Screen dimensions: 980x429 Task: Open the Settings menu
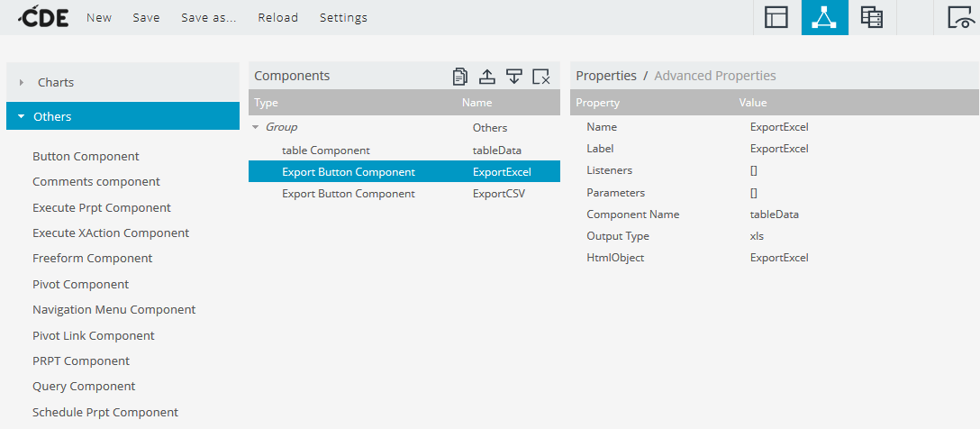click(x=343, y=18)
